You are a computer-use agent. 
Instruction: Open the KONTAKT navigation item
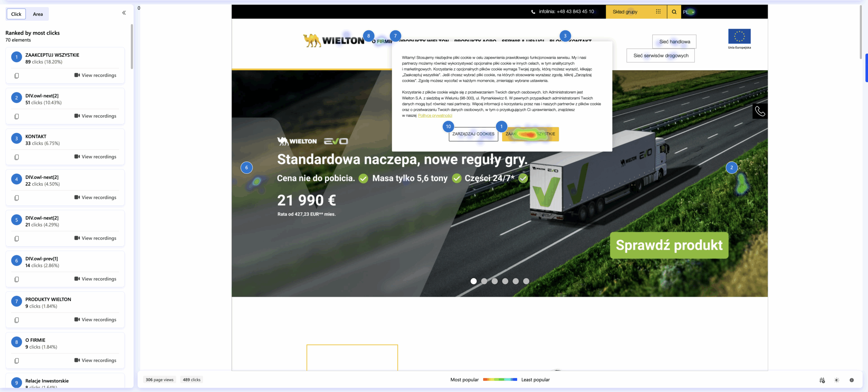(580, 41)
